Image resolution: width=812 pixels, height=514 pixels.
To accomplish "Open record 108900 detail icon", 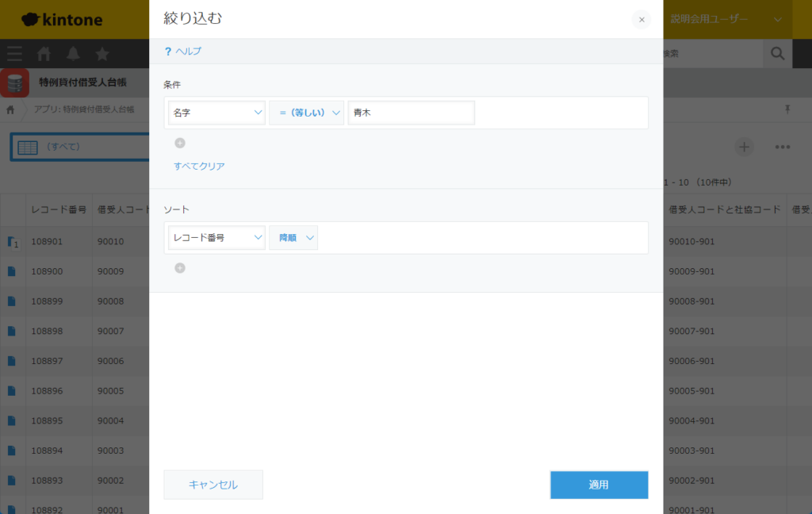I will tap(12, 271).
